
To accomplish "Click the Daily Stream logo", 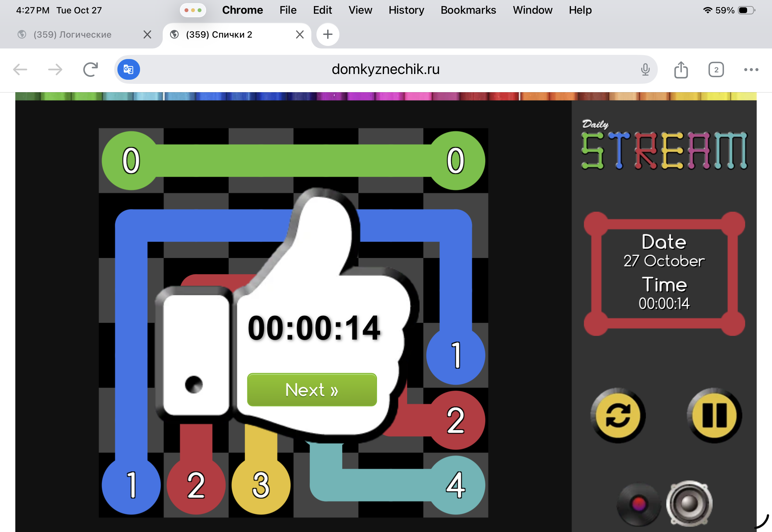I will click(x=664, y=145).
